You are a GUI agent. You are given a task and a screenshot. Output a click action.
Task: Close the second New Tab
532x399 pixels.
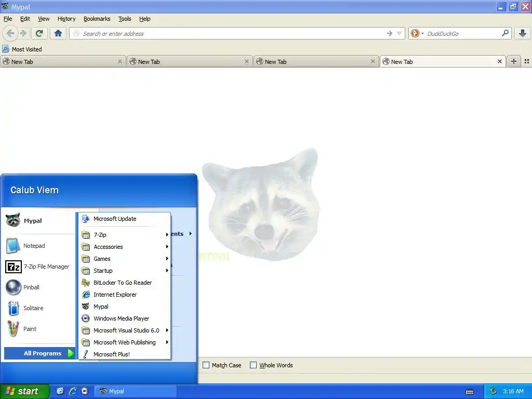[247, 61]
